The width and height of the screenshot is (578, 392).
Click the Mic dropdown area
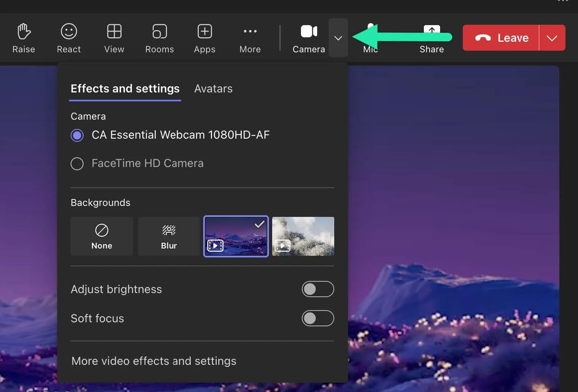[370, 38]
